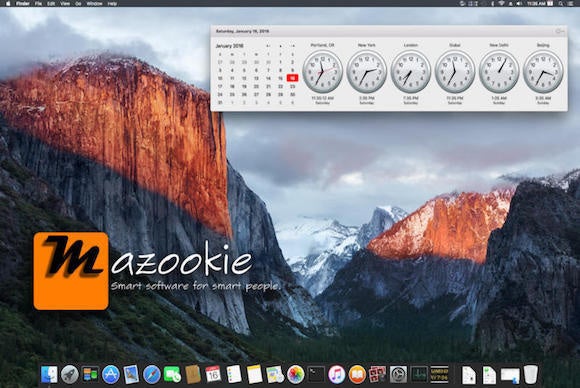Open Contacts brown book in dock
The image size is (580, 388).
[193, 375]
